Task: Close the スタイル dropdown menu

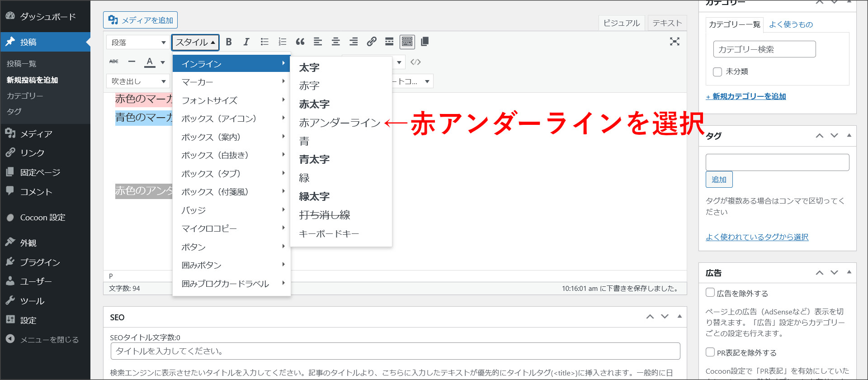Action: 195,42
